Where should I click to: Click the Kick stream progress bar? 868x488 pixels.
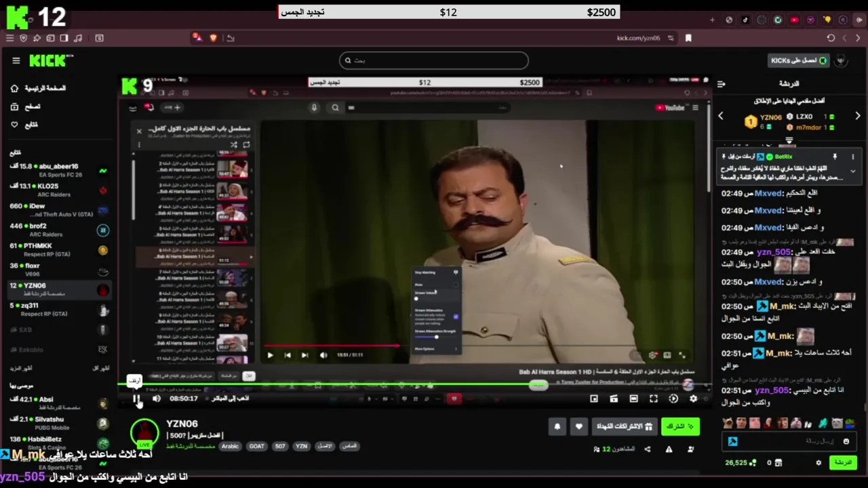(x=414, y=385)
